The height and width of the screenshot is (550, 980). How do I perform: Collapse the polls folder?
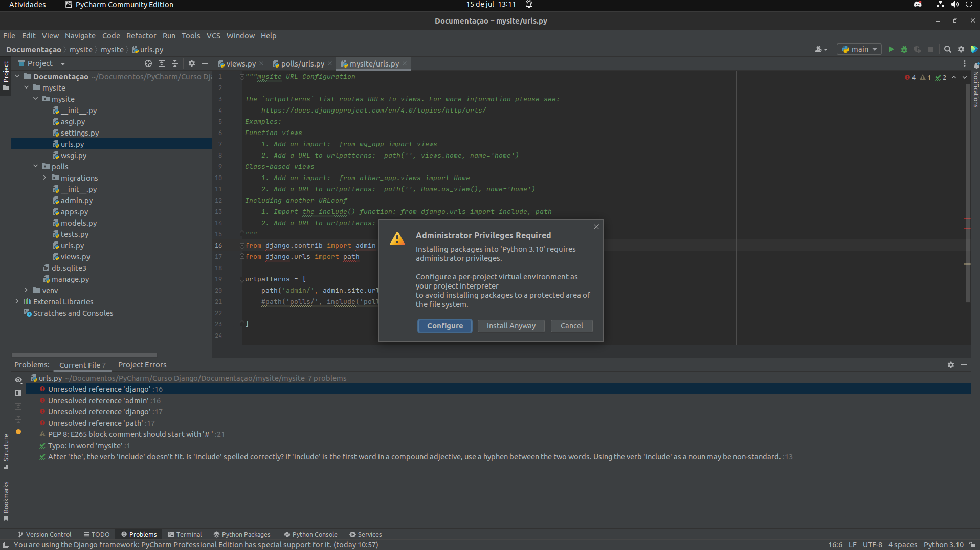point(36,166)
